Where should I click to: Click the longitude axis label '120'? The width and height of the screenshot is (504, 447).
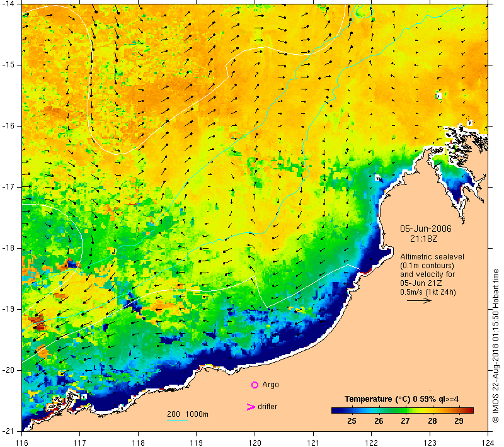(x=255, y=443)
